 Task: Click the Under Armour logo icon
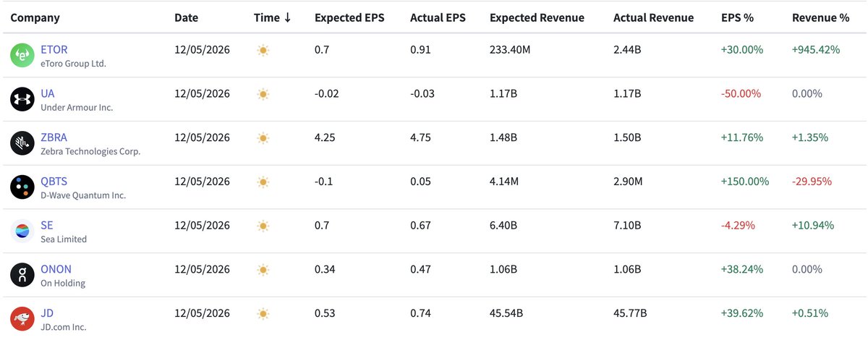(22, 99)
